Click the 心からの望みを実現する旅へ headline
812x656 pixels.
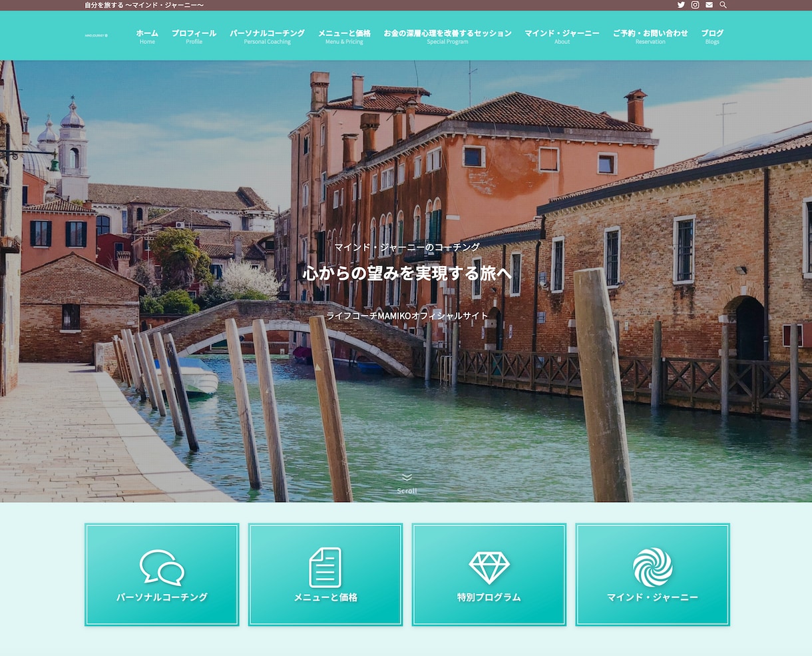pos(407,273)
